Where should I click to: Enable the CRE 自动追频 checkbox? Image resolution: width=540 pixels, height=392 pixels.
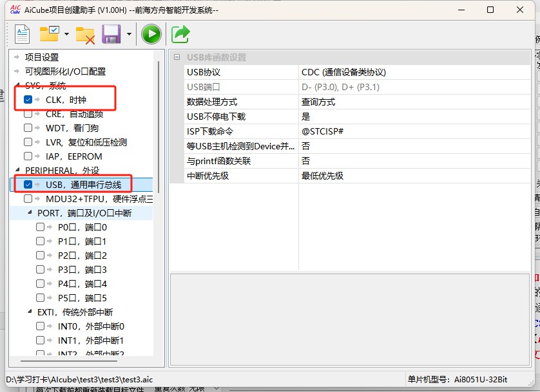[x=28, y=113]
